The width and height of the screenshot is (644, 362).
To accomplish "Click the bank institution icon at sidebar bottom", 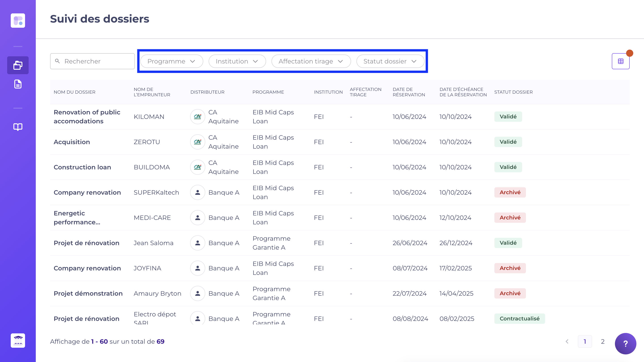I will (x=18, y=340).
